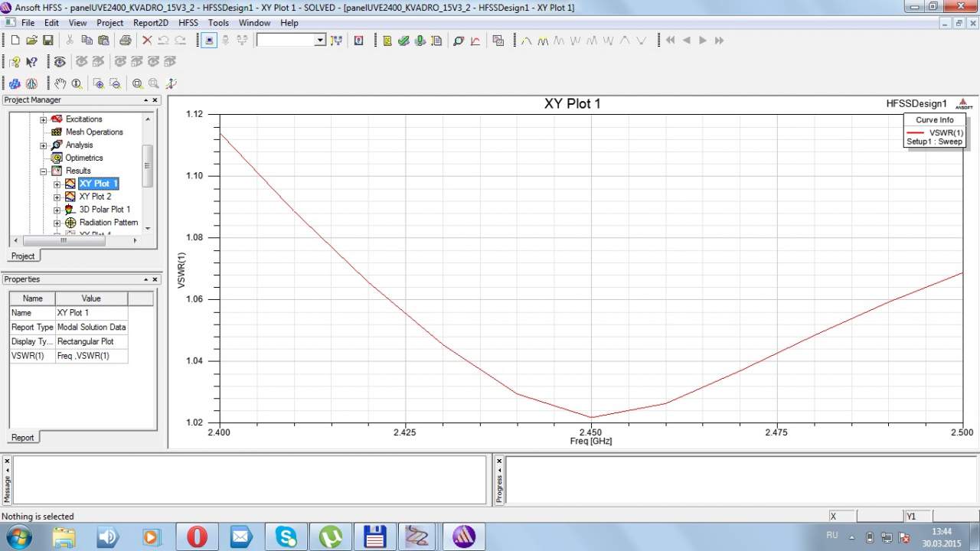Open Skype from the Windows taskbar

pyautogui.click(x=286, y=537)
